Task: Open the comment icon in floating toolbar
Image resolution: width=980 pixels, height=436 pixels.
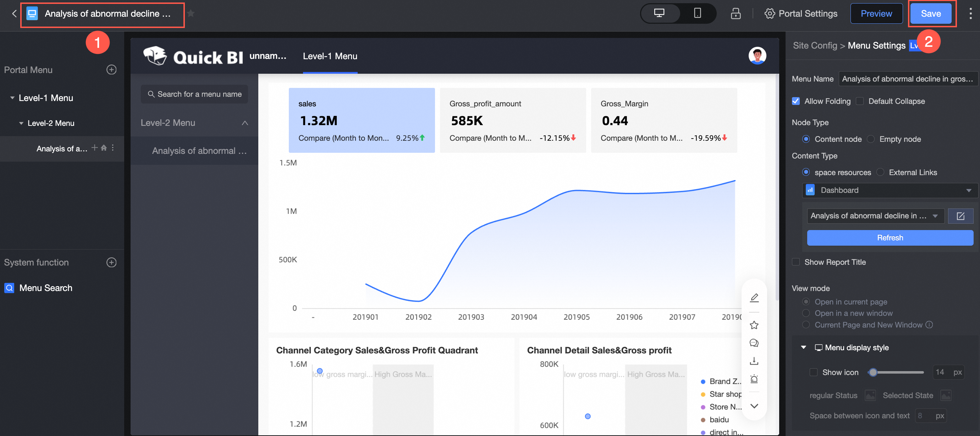Action: pyautogui.click(x=754, y=343)
